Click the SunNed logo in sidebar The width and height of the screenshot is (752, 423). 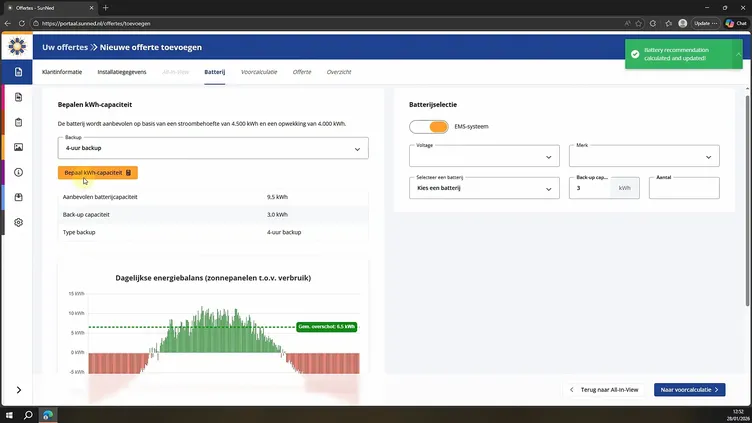point(18,46)
